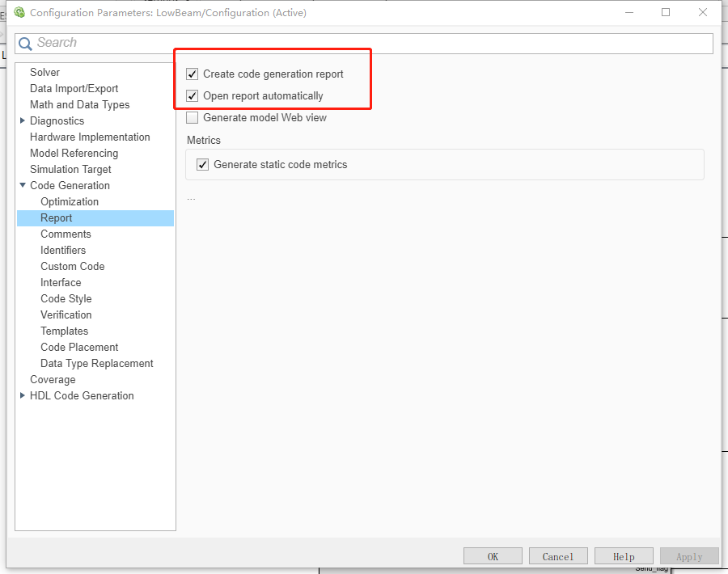Click into the Search parameters field
The height and width of the screenshot is (574, 728).
[x=364, y=43]
